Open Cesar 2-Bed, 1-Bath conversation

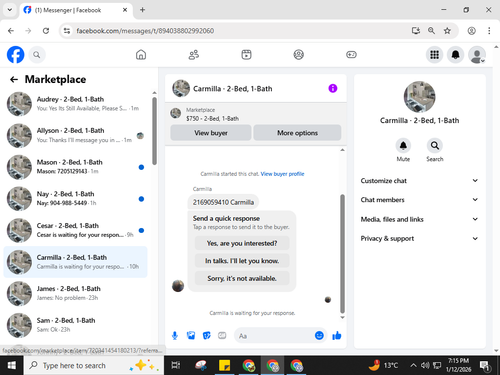[75, 230]
